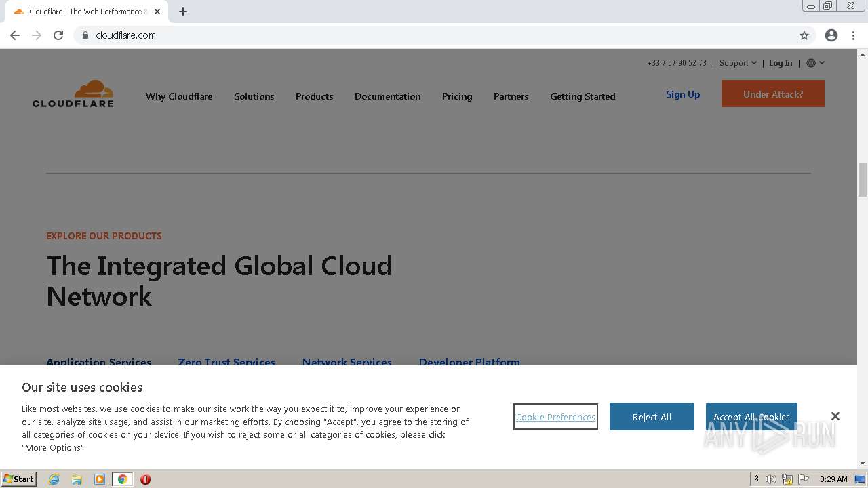Click the Under Attack? button
868x488 pixels.
click(773, 94)
